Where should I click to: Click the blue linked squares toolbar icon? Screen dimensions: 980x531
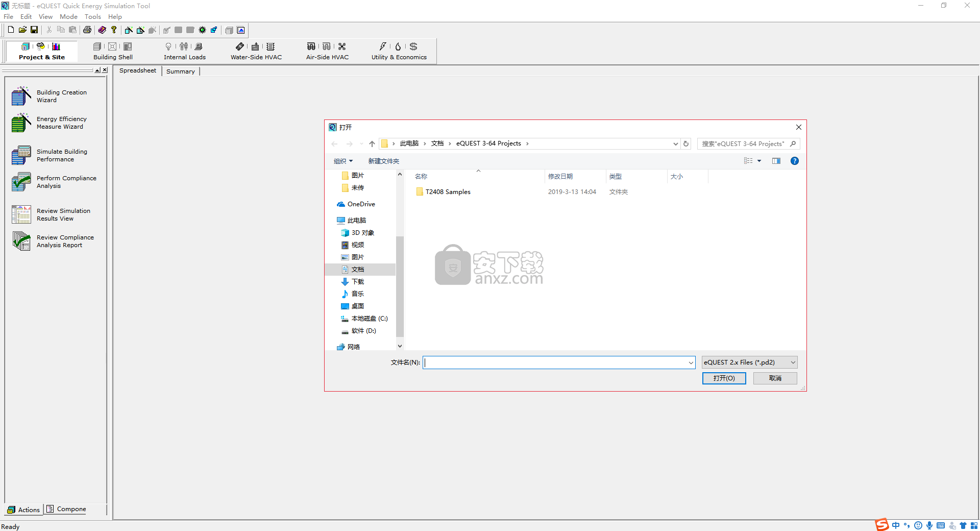(214, 30)
